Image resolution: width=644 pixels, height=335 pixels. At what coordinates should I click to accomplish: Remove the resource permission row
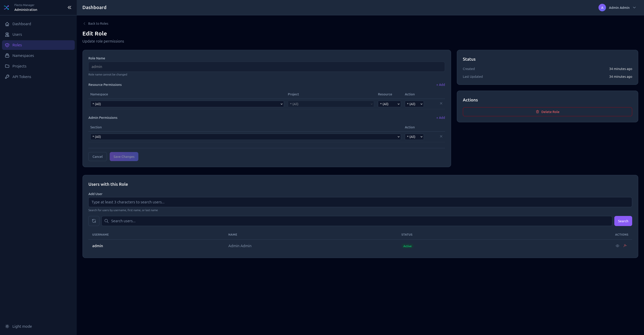click(x=441, y=103)
